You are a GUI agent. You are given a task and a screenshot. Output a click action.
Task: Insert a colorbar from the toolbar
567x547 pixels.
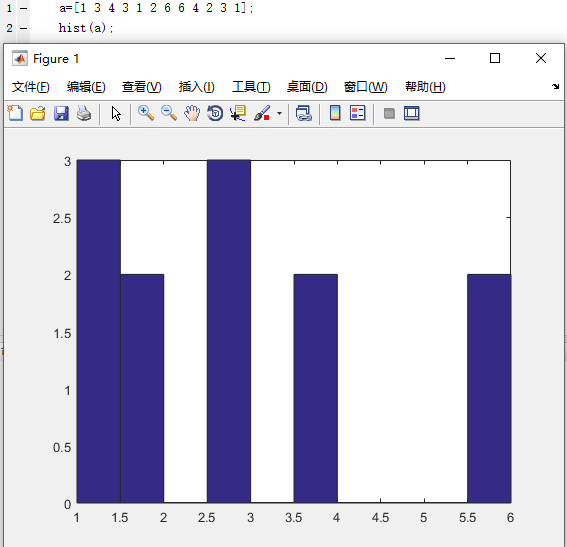[335, 113]
